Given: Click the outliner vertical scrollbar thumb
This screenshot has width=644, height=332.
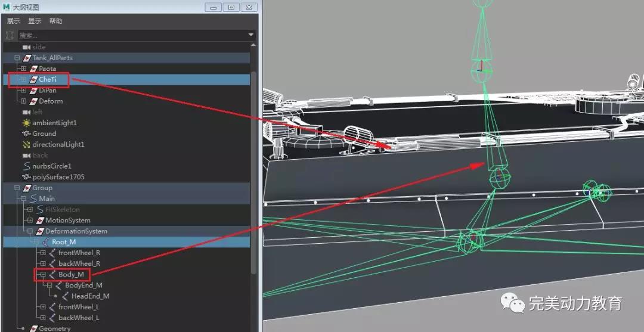Looking at the screenshot, I should [253, 172].
